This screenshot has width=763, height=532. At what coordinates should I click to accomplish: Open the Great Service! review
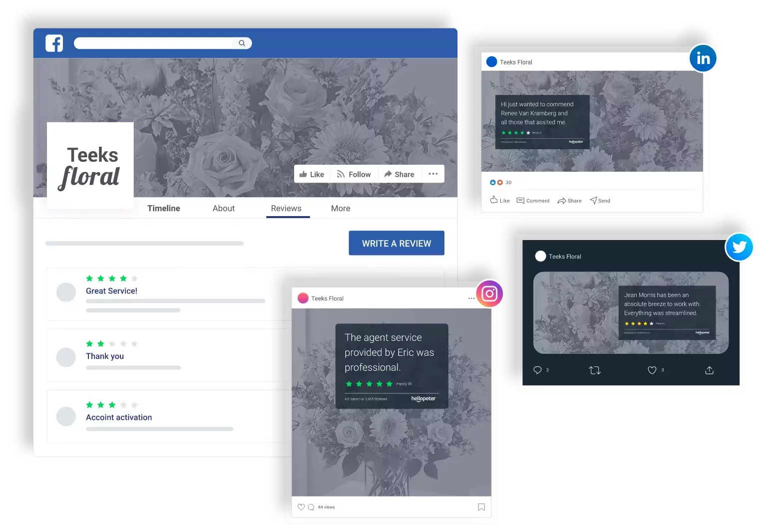tap(111, 290)
